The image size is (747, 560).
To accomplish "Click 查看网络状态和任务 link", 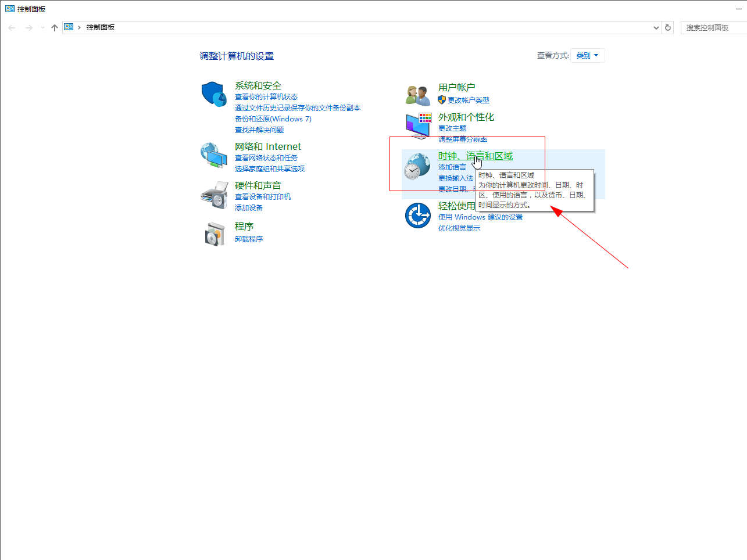I will (x=266, y=158).
